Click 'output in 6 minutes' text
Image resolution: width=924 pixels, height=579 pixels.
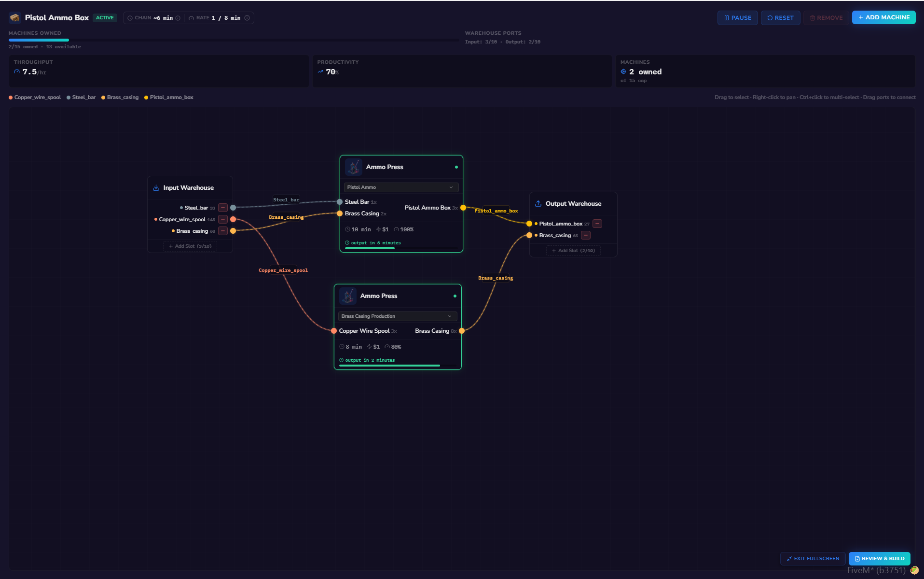[376, 243]
